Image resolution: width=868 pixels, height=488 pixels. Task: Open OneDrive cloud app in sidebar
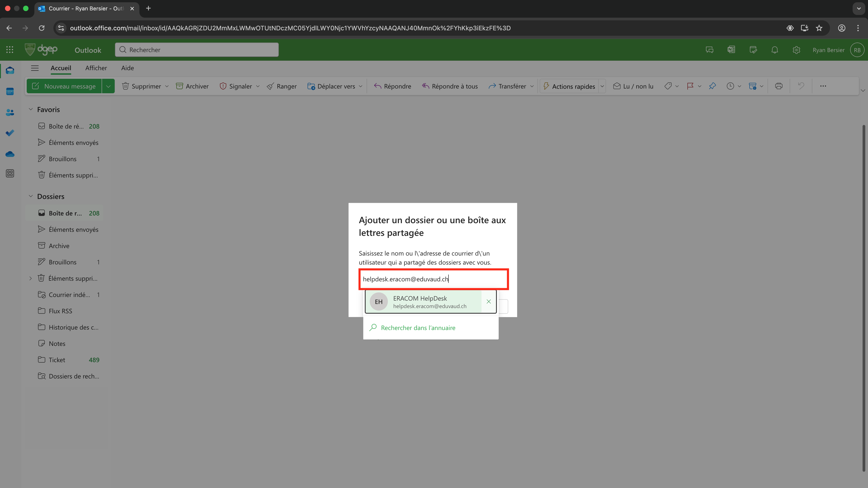[10, 154]
